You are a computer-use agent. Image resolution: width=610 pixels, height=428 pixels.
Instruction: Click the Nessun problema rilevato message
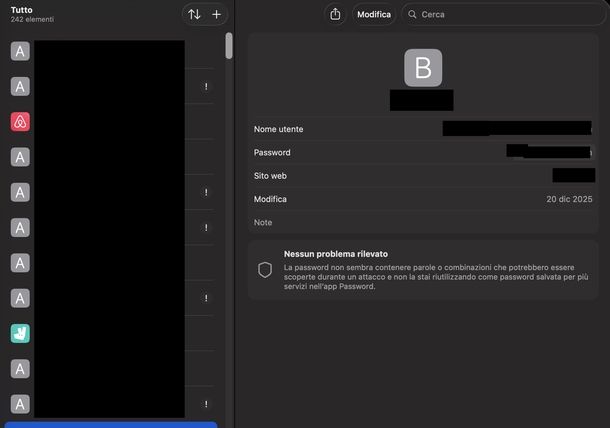point(335,254)
